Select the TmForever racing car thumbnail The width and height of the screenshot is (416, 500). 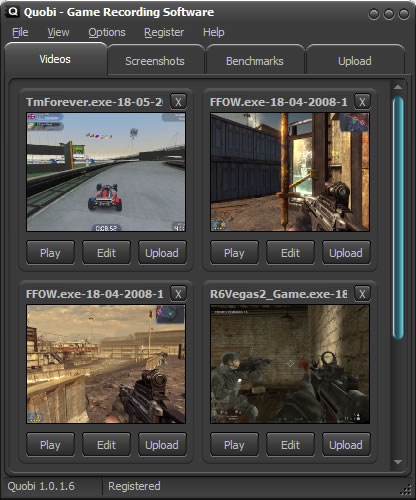106,172
